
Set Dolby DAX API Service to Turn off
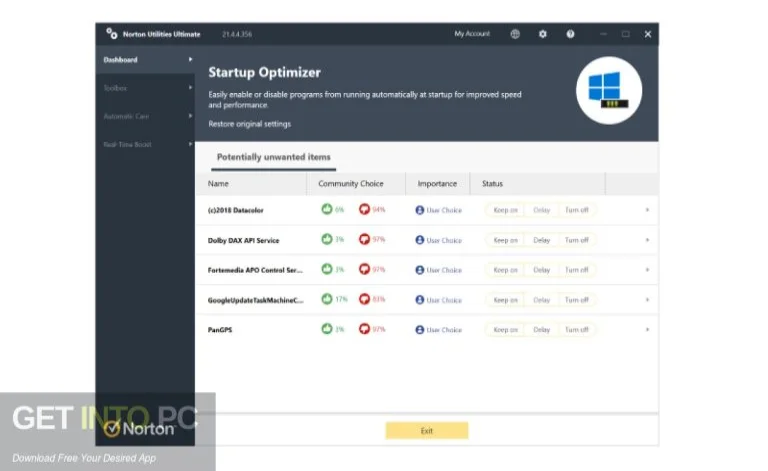click(x=576, y=240)
